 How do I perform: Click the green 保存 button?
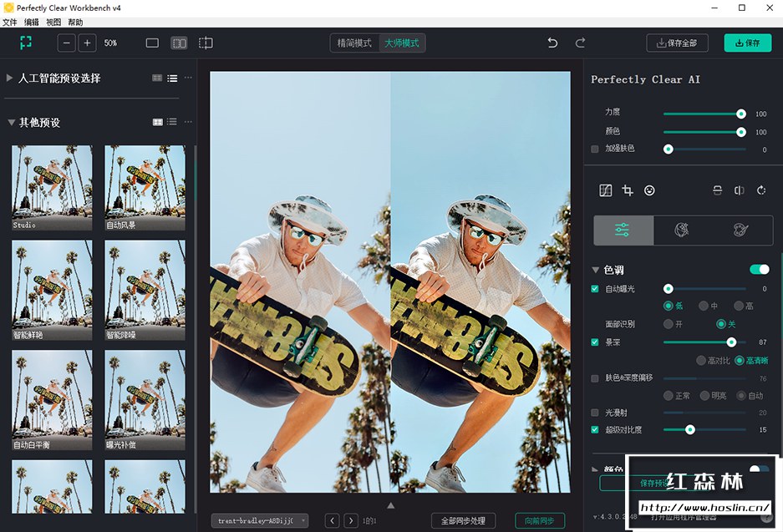748,43
